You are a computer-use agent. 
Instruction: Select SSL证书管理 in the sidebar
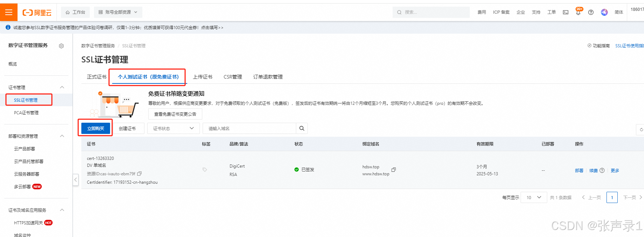[x=26, y=100]
